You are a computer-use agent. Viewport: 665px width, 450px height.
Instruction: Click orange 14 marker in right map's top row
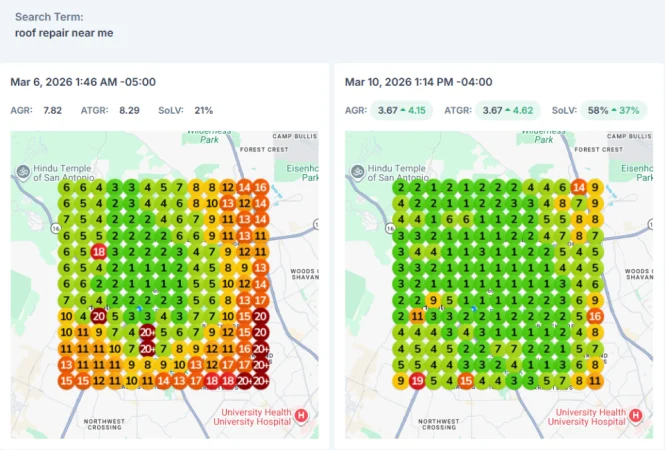click(x=579, y=187)
